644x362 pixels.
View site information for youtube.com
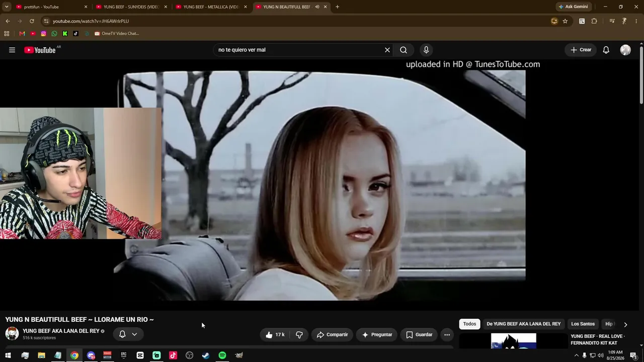(46, 21)
